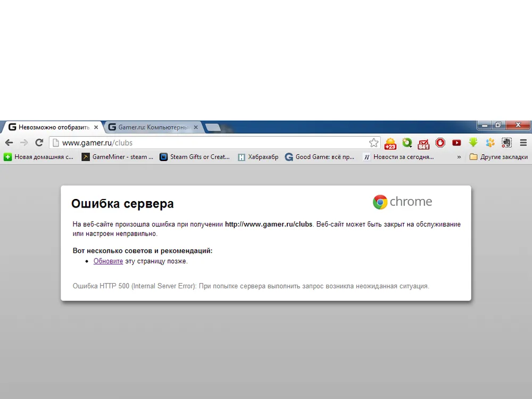Viewport: 532px width, 399px height.
Task: Click the Обновите link in the error page
Action: tap(108, 261)
